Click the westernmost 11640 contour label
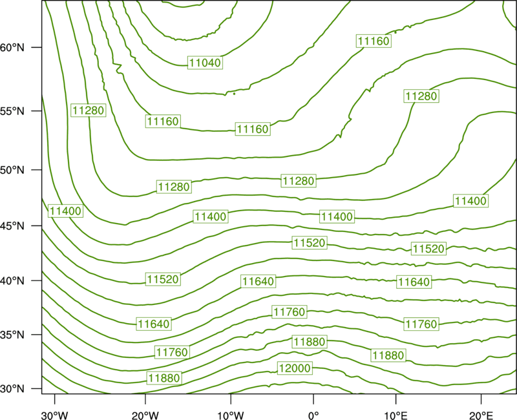The width and height of the screenshot is (517, 420). (x=154, y=324)
